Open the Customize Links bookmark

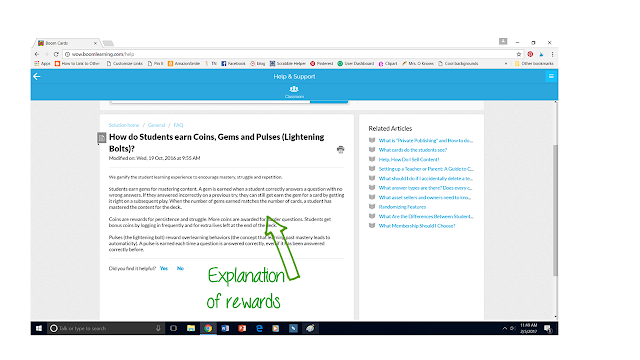click(x=124, y=64)
